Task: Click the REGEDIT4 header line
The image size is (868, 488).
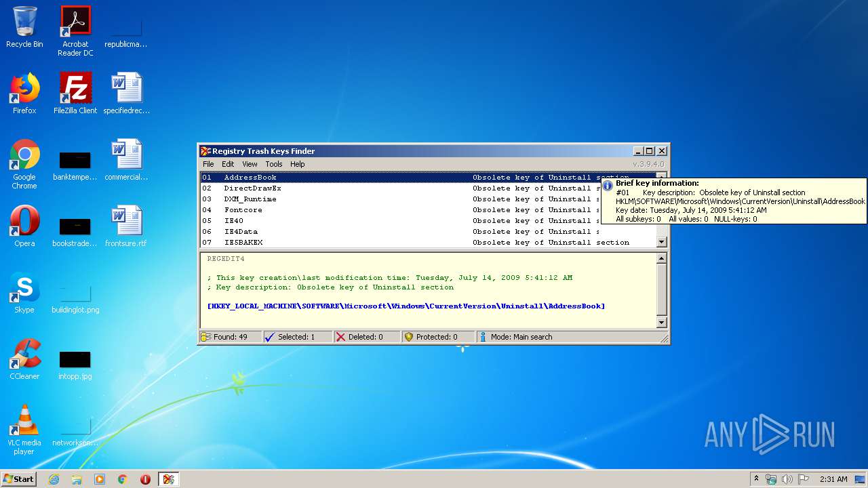Action: pos(226,259)
